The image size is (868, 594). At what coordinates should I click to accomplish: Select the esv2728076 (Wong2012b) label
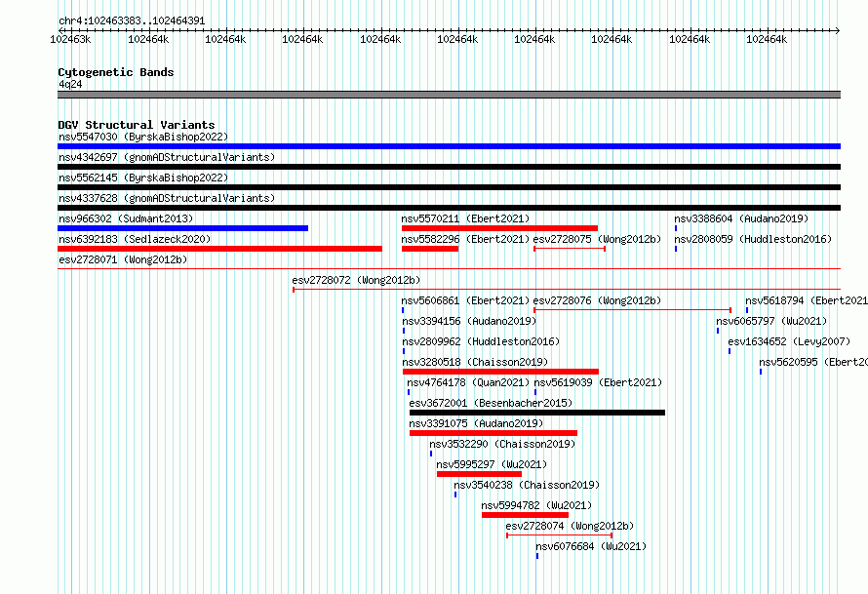click(597, 300)
